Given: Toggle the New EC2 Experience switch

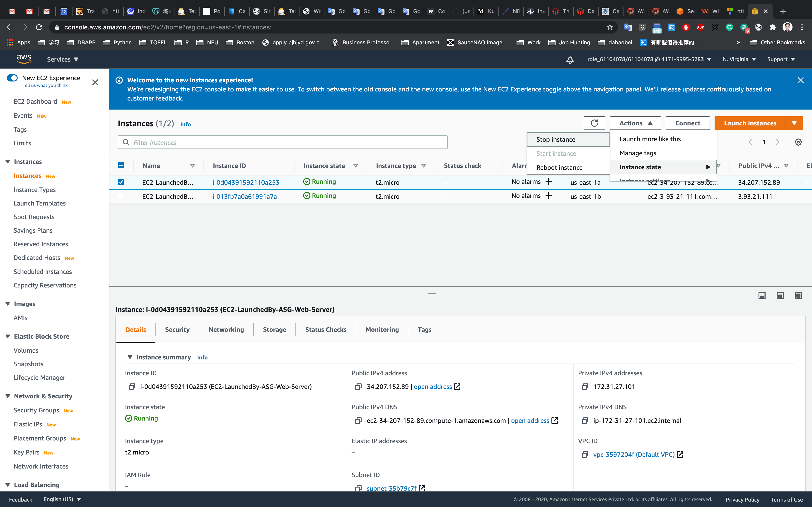Looking at the screenshot, I should point(12,78).
